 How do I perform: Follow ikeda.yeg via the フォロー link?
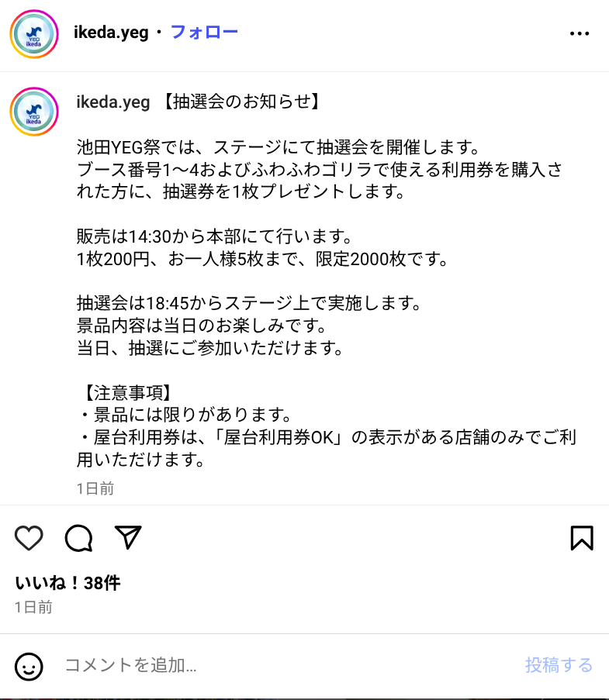pyautogui.click(x=204, y=32)
